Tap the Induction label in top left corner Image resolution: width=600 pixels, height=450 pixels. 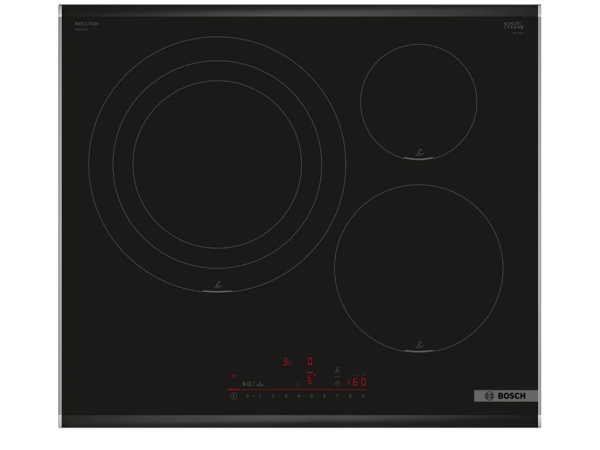coord(86,23)
